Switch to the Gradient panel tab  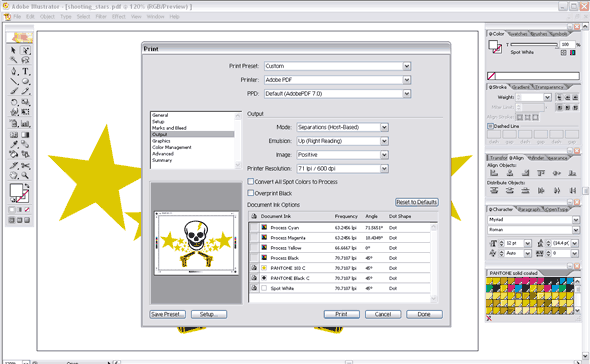pyautogui.click(x=521, y=87)
